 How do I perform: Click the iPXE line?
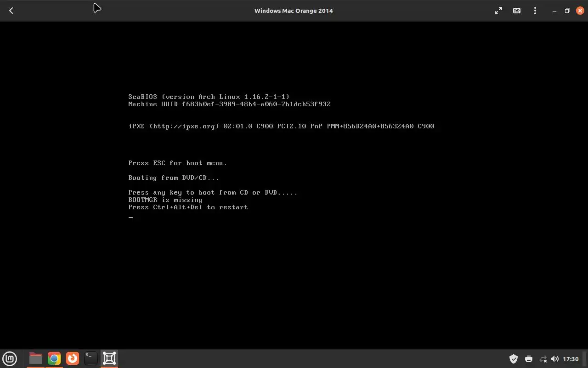tap(281, 126)
